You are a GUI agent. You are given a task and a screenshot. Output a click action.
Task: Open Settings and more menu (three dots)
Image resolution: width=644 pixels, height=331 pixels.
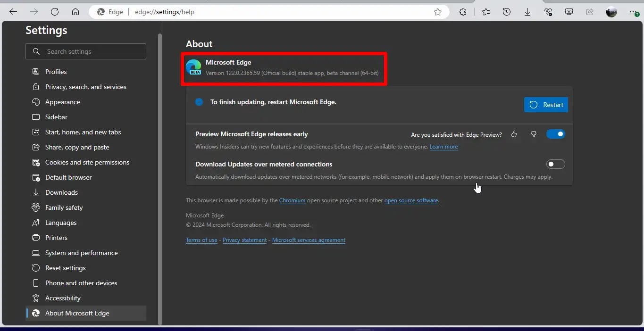(633, 12)
